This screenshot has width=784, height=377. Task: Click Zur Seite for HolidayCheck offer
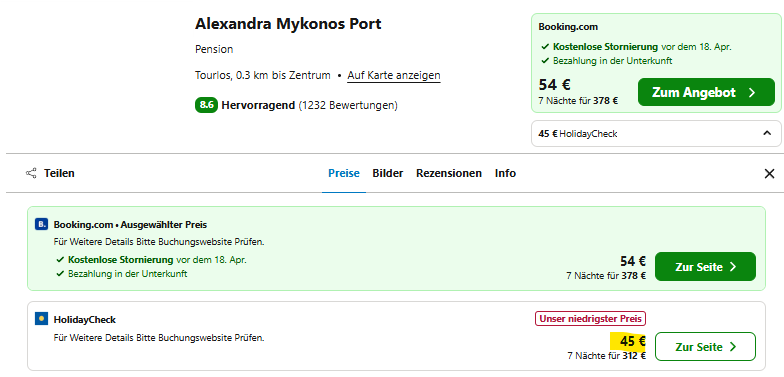705,346
